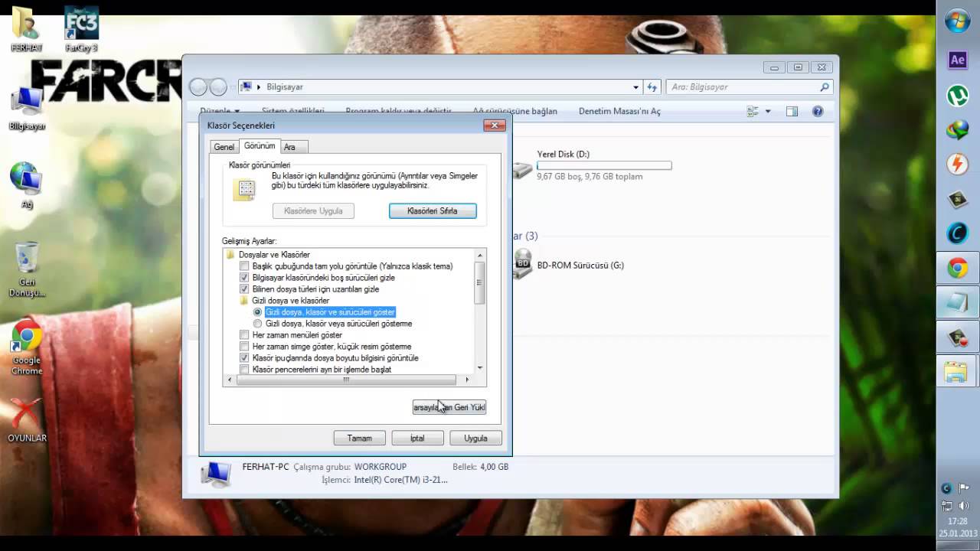Switch to the Görünüm tab

[x=260, y=145]
